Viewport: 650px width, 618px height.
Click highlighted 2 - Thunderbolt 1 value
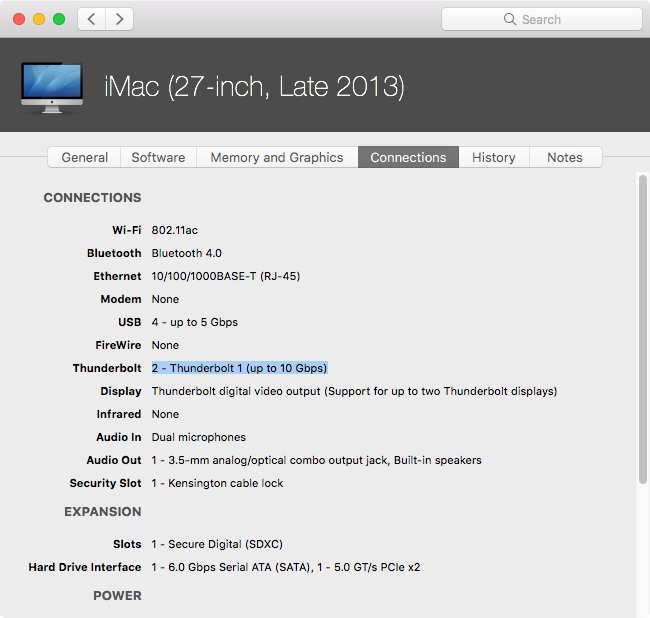pyautogui.click(x=240, y=368)
